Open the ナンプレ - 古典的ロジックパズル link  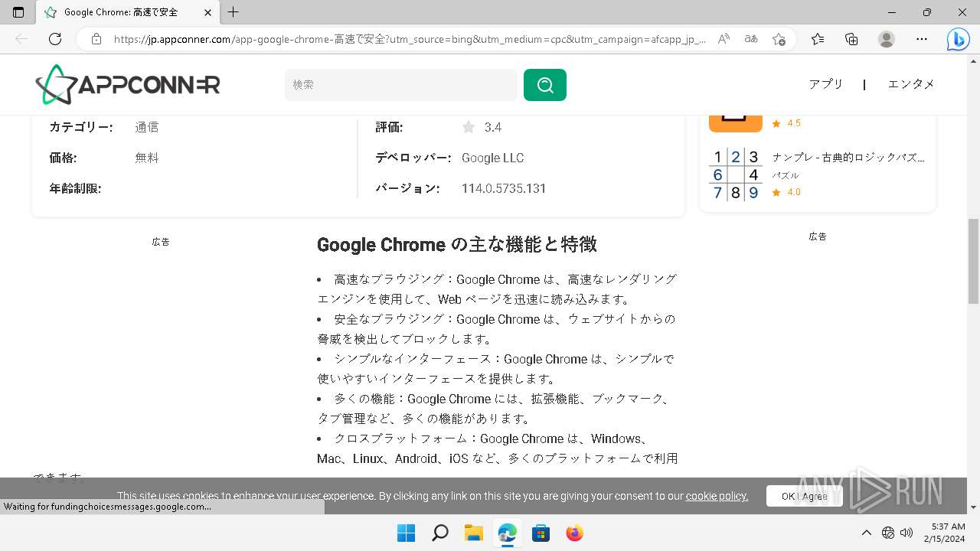click(x=848, y=158)
